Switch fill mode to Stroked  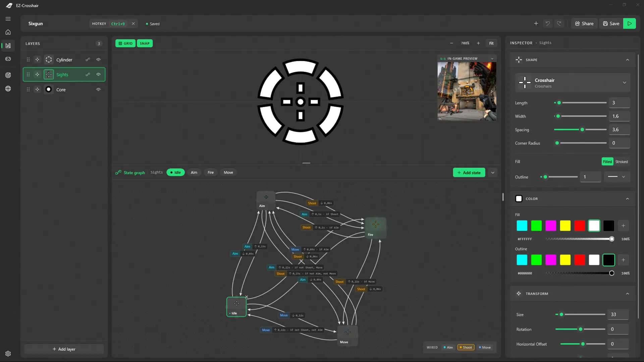click(x=622, y=162)
